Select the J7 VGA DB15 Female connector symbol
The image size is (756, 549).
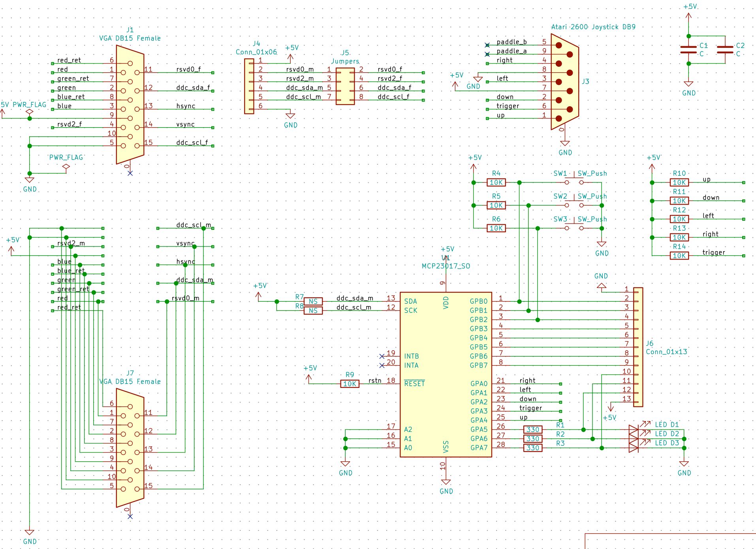pyautogui.click(x=130, y=448)
